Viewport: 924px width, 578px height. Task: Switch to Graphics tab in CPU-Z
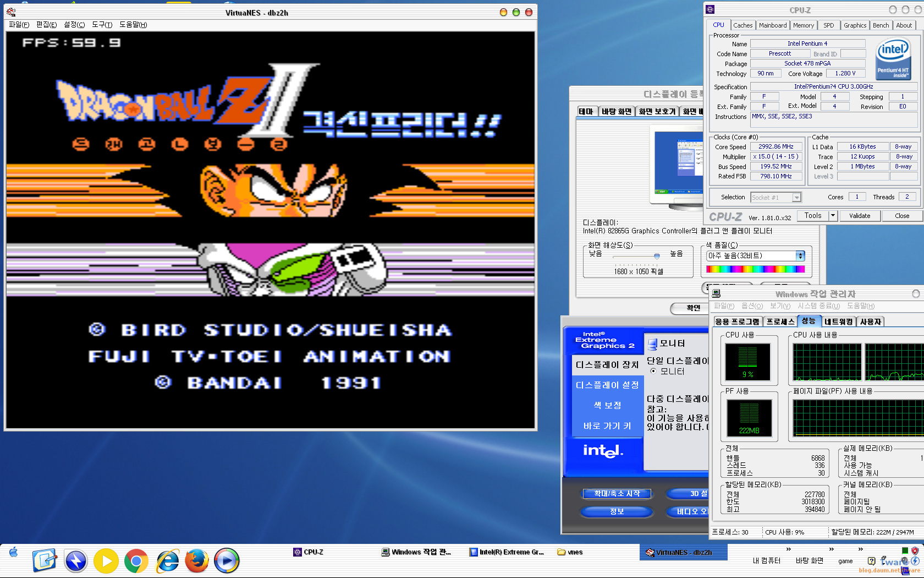coord(855,25)
